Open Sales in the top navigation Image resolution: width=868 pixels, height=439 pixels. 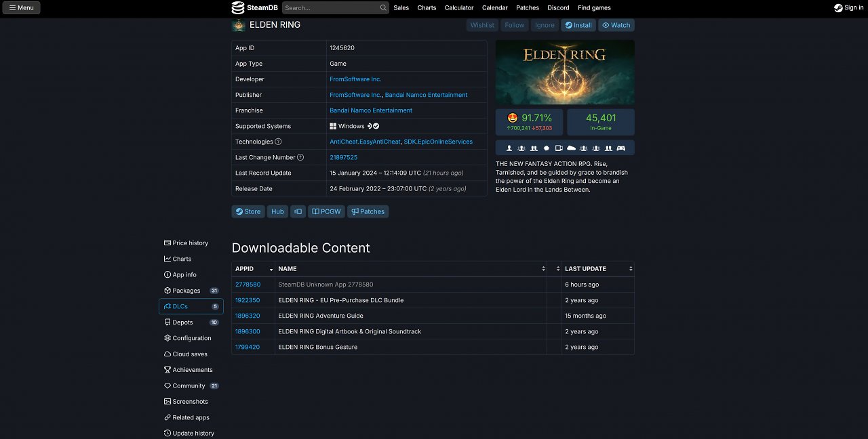[x=401, y=8]
